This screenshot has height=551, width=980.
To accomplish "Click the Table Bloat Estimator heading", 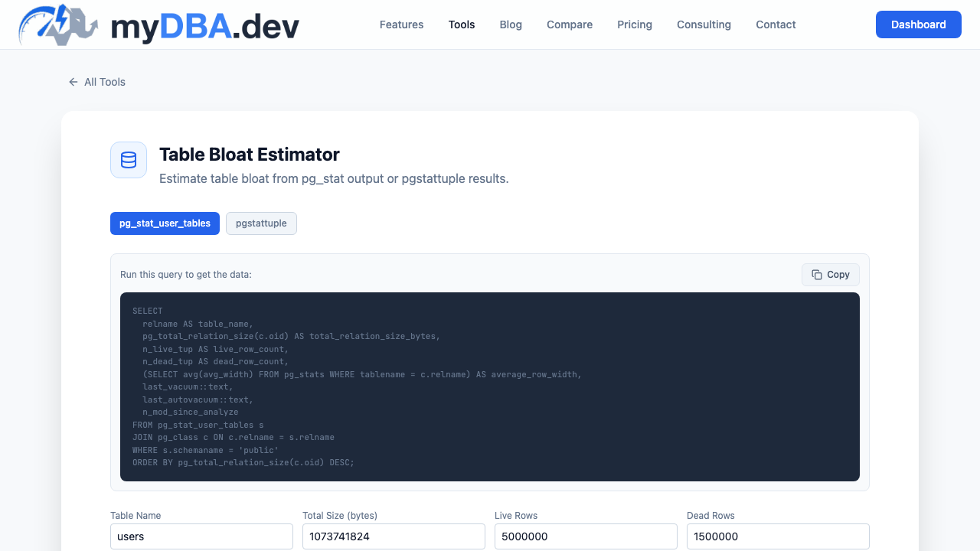I will (250, 155).
